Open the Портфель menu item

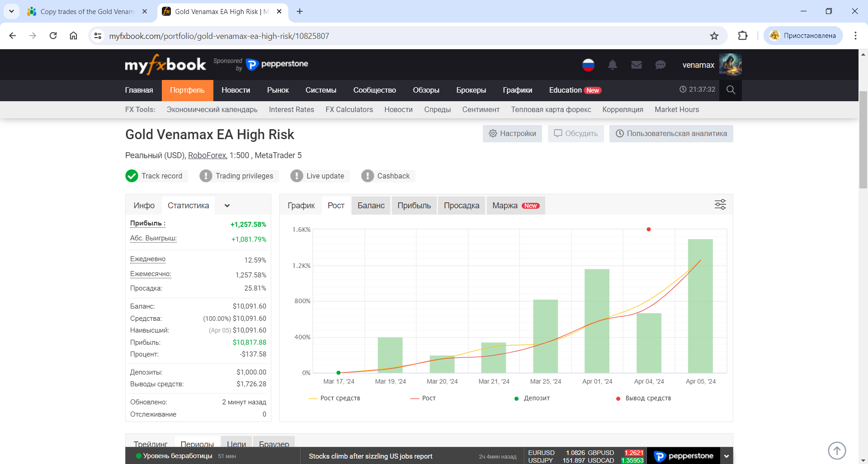click(187, 90)
